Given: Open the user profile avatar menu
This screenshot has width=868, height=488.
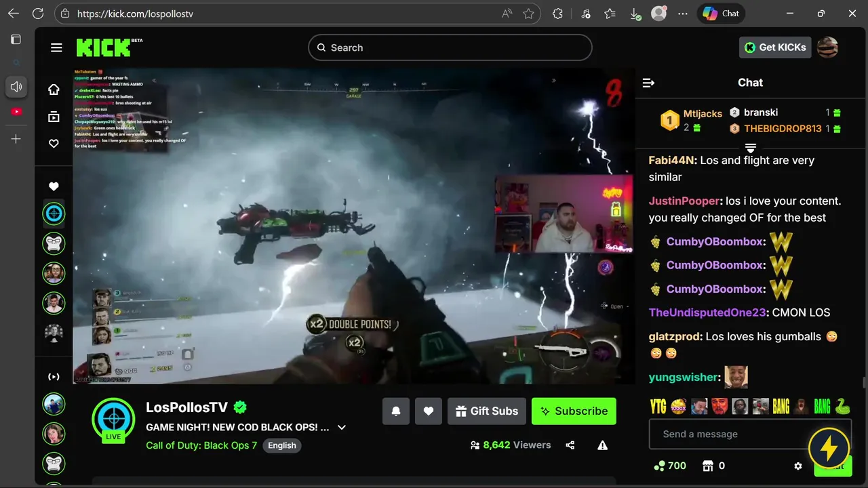Looking at the screenshot, I should pyautogui.click(x=827, y=47).
